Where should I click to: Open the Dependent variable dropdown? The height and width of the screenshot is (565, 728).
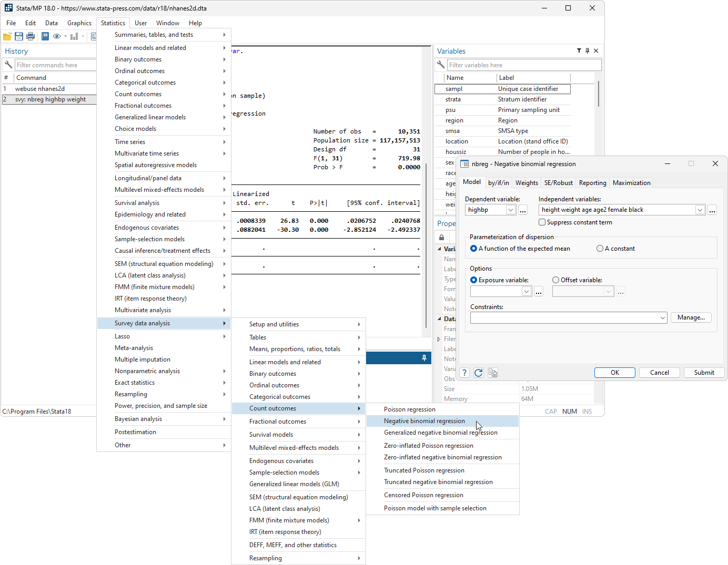tap(510, 210)
